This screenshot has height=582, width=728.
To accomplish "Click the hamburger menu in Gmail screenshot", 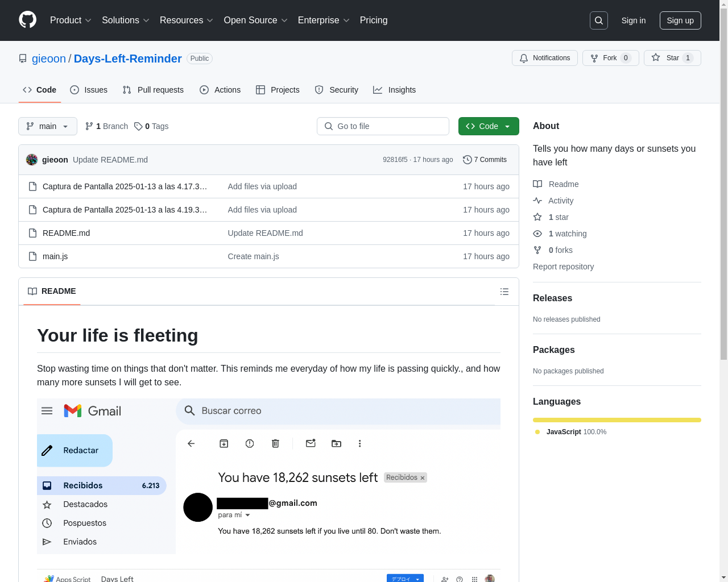I will pyautogui.click(x=47, y=411).
